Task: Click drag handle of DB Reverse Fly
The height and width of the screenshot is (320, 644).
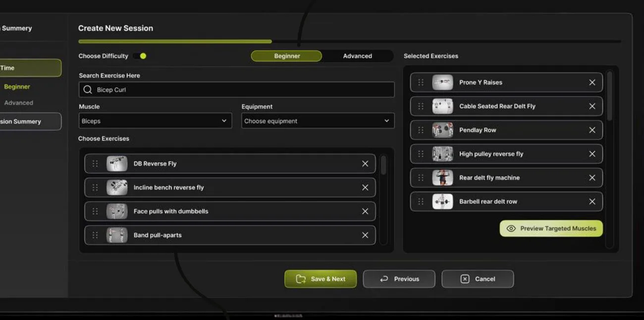Action: coord(95,164)
